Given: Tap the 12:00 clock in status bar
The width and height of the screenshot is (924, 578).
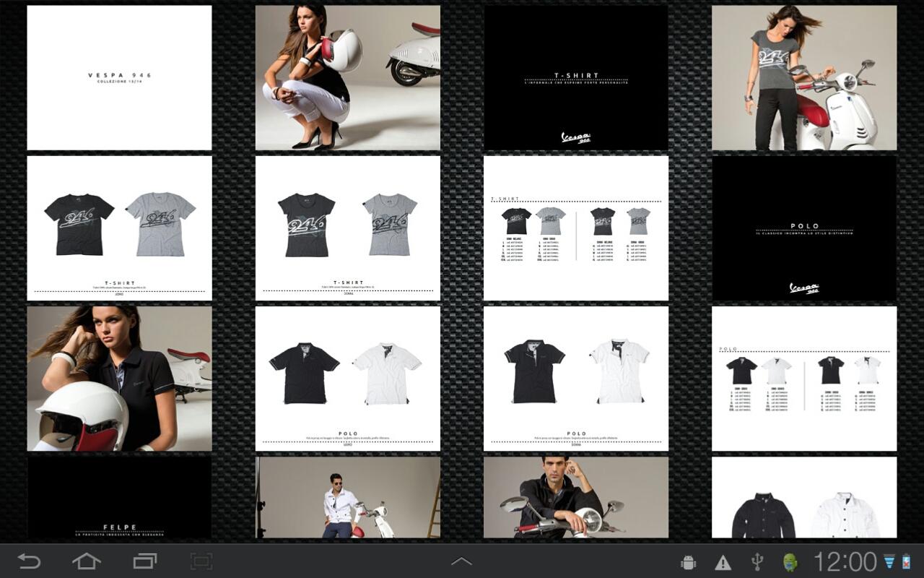Looking at the screenshot, I should 845,562.
